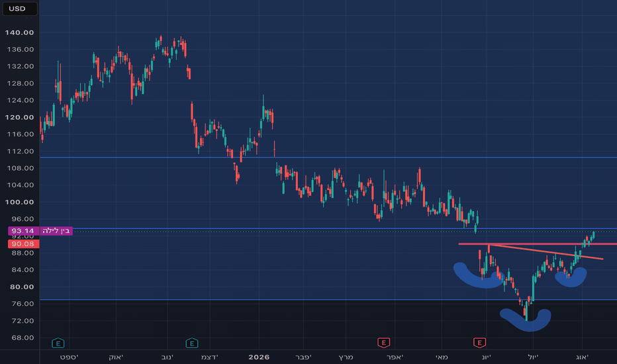Open the USD currency selector
The image size is (617, 364).
click(20, 9)
